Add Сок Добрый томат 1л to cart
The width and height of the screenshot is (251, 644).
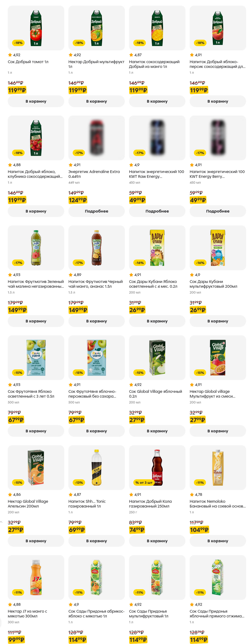coord(36,101)
